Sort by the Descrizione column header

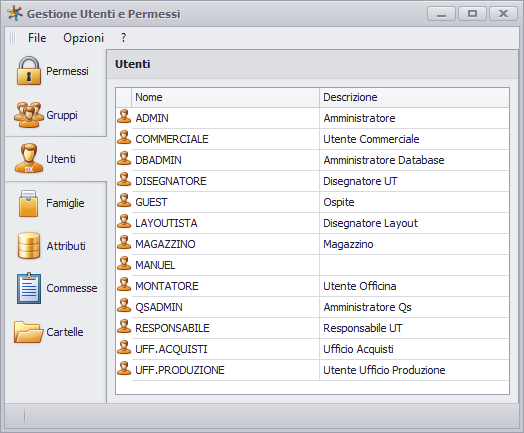(x=414, y=97)
